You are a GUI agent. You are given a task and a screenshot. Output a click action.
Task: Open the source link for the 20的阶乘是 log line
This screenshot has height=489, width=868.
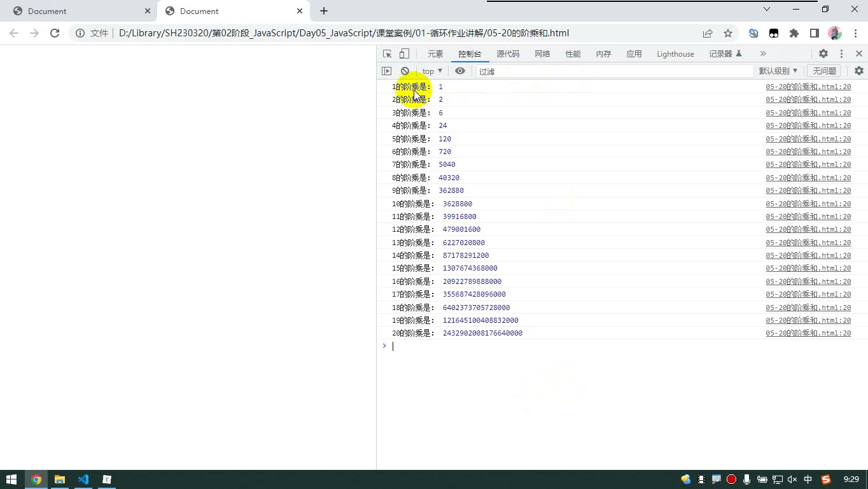[x=808, y=333]
